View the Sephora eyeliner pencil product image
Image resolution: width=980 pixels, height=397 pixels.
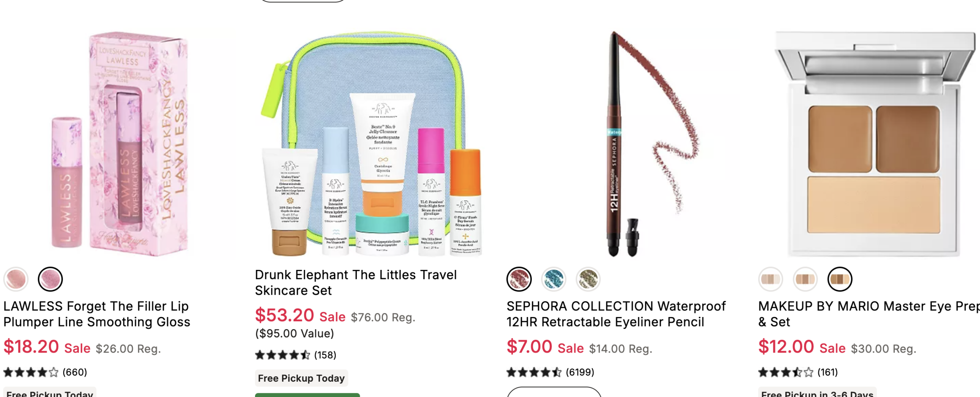click(x=624, y=144)
